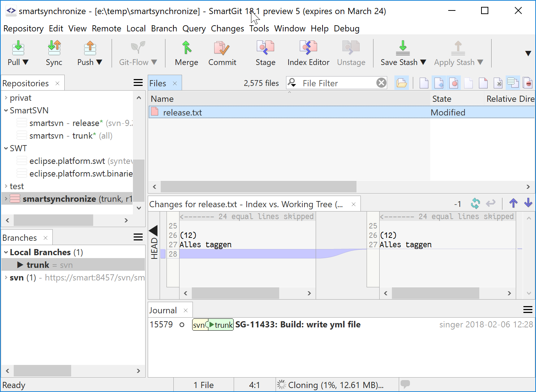The height and width of the screenshot is (392, 536).
Task: Toggle the page with red corner file filter
Action: [483, 83]
